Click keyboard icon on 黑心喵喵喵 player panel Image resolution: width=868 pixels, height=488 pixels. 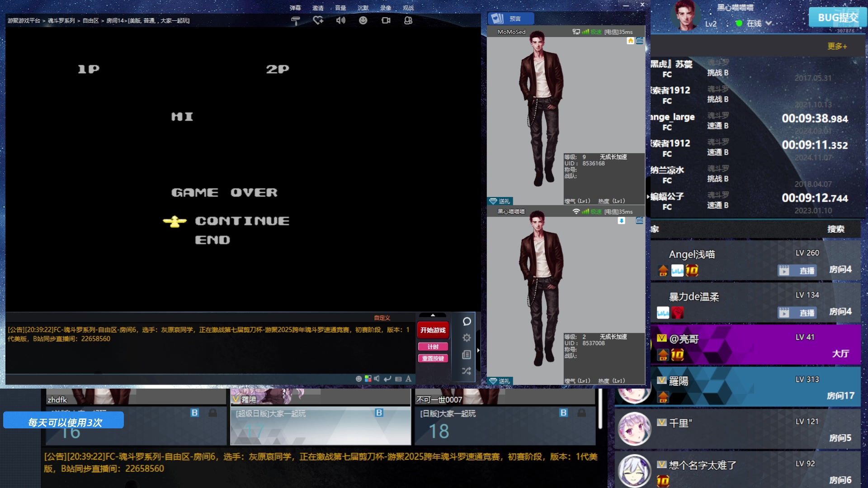(640, 221)
